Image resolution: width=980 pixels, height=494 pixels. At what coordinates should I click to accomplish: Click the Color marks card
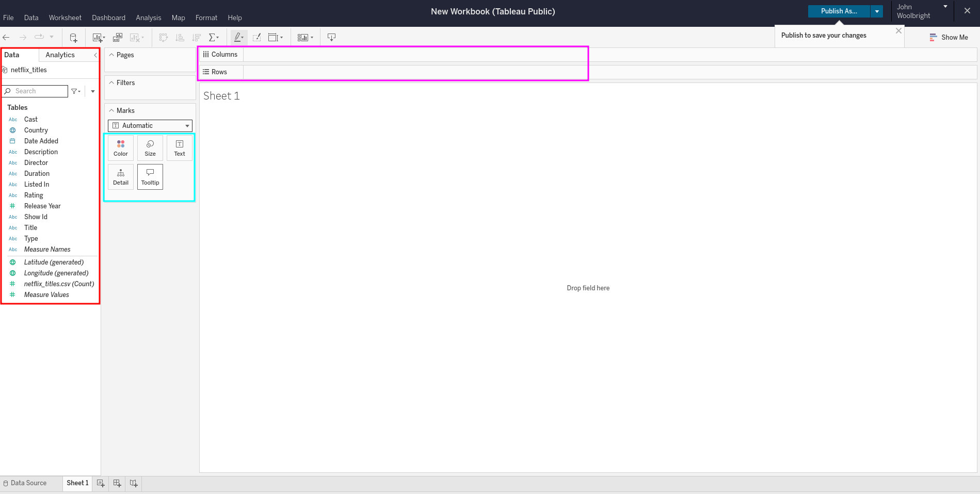tap(121, 148)
